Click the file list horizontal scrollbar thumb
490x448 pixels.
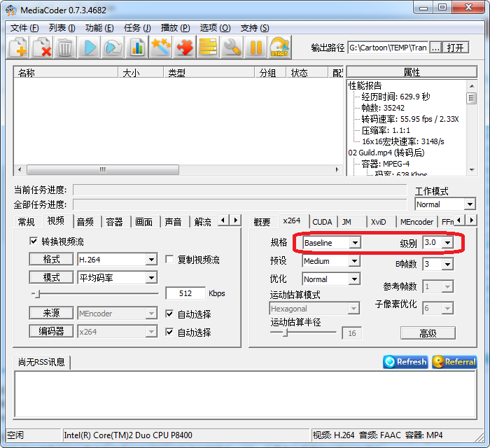coord(103,169)
